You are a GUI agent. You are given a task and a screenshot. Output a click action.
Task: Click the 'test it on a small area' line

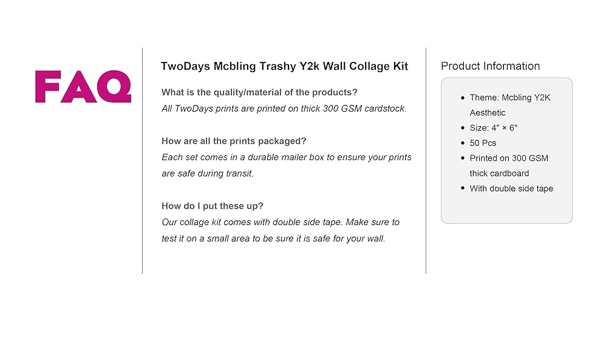273,238
